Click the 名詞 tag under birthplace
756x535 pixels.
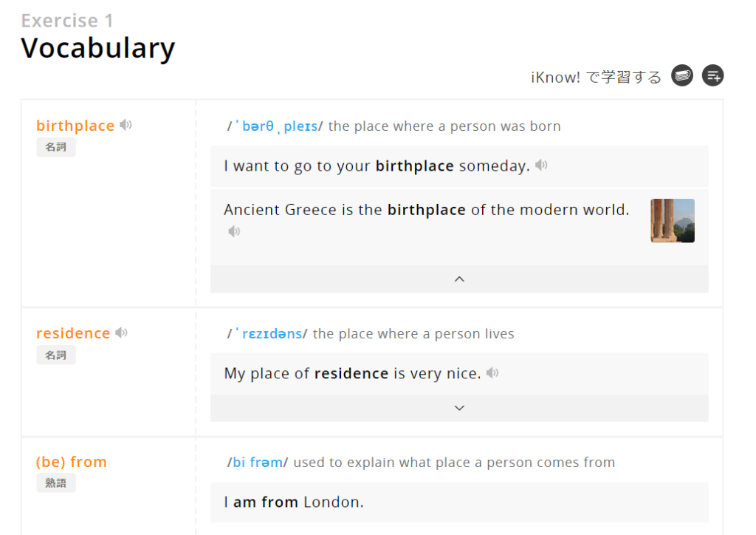point(56,147)
